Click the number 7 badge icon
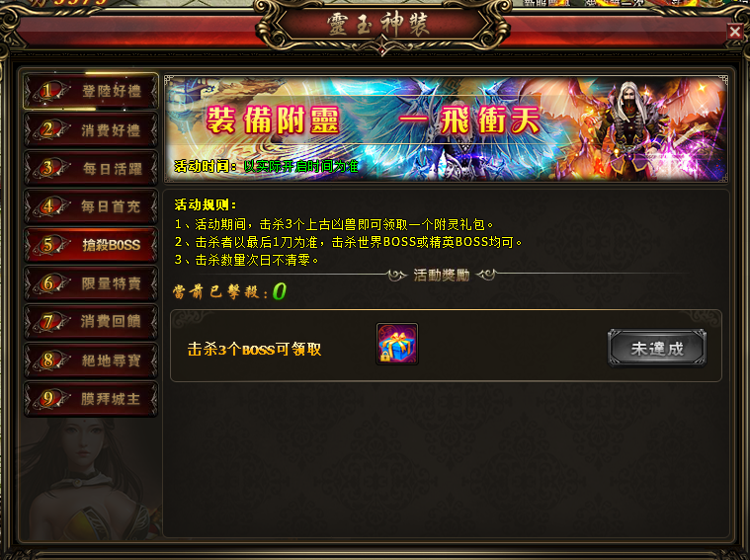 [48, 321]
